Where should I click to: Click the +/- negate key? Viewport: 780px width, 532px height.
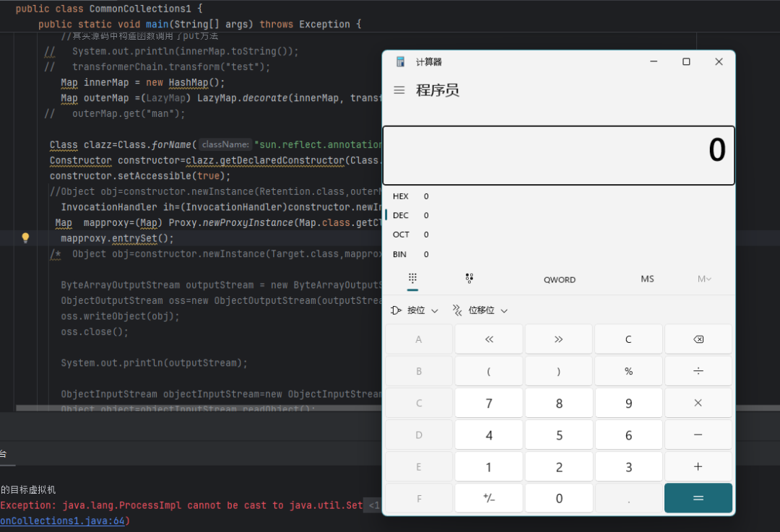point(489,497)
